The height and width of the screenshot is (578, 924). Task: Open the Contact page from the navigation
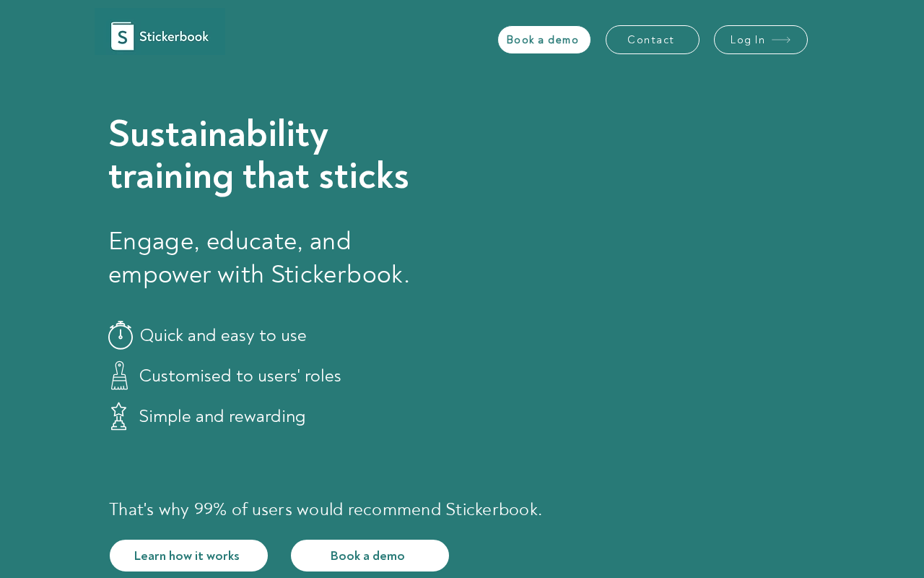[x=652, y=40]
